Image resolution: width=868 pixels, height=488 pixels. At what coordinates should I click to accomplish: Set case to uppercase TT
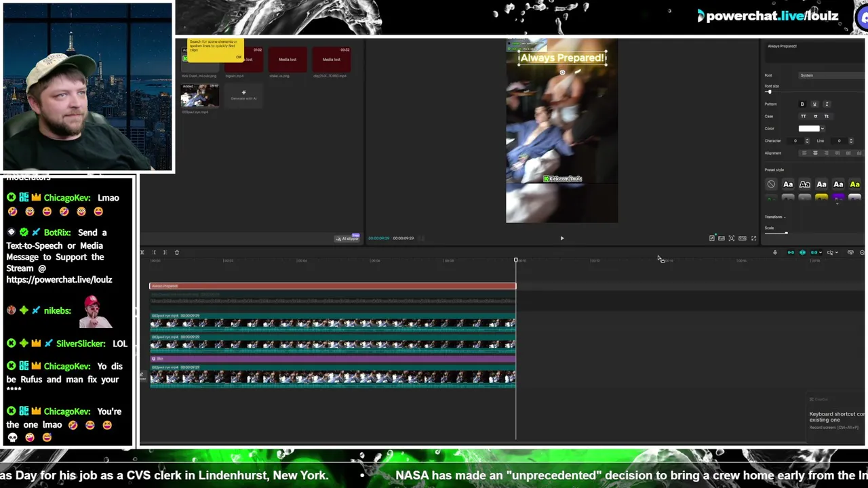coord(804,117)
